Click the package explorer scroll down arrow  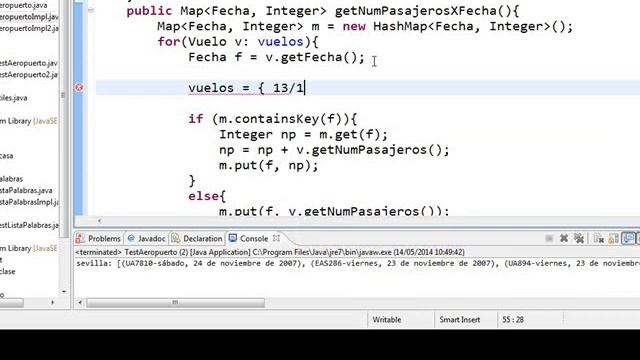coord(64,291)
